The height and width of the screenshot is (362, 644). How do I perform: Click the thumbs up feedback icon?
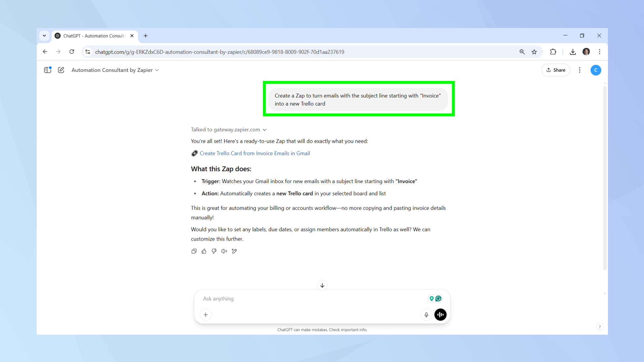pos(204,251)
